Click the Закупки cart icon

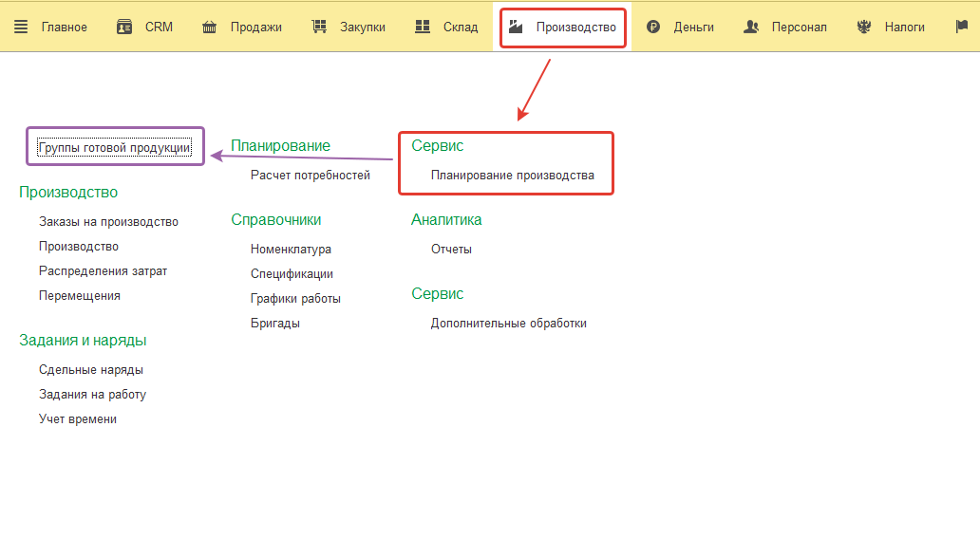tap(319, 27)
